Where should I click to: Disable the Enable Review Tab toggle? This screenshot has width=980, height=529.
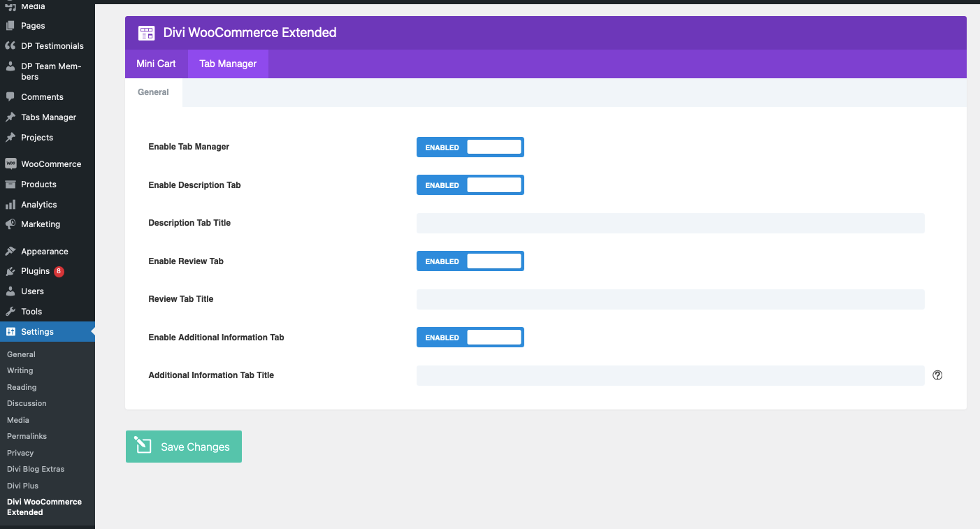[x=470, y=261]
